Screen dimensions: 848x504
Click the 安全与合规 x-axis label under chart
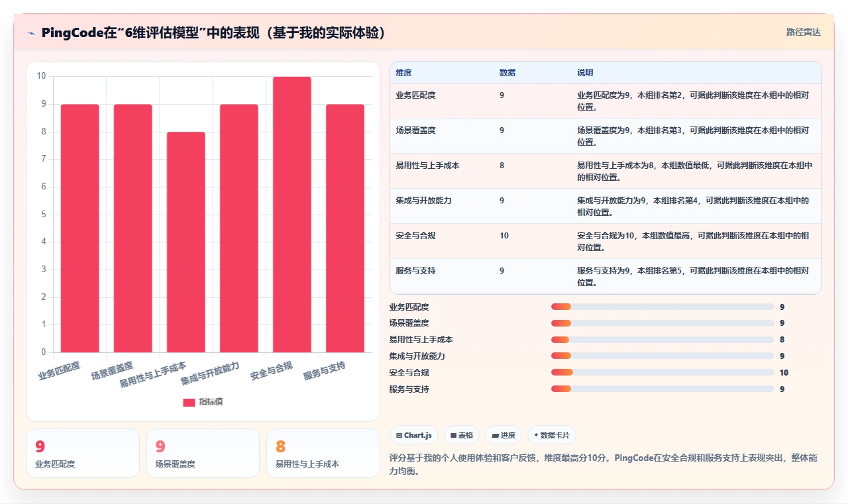pyautogui.click(x=272, y=372)
